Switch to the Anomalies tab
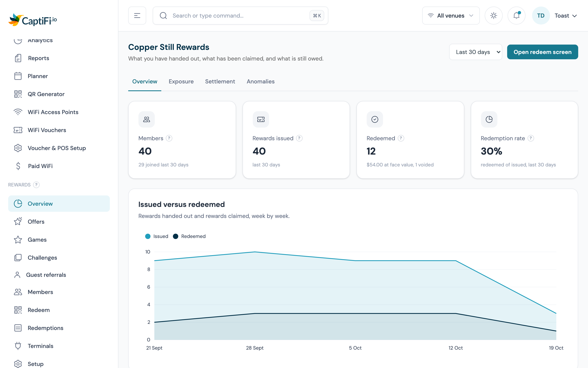This screenshot has width=588, height=368. [x=261, y=82]
